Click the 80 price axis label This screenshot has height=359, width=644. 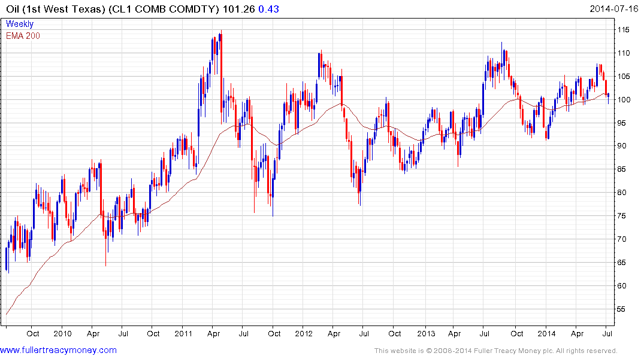[x=622, y=193]
